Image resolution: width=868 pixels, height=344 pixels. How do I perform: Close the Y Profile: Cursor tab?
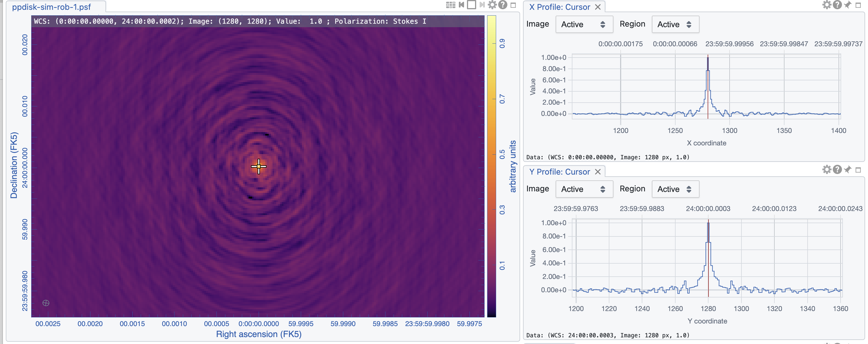[x=598, y=172]
